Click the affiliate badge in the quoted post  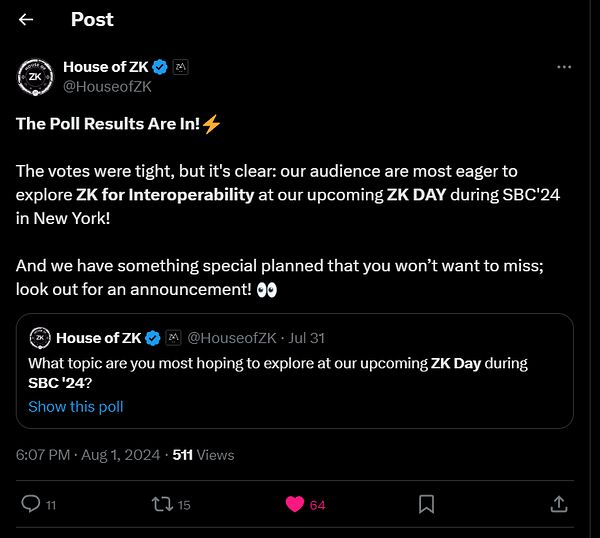pyautogui.click(x=173, y=338)
